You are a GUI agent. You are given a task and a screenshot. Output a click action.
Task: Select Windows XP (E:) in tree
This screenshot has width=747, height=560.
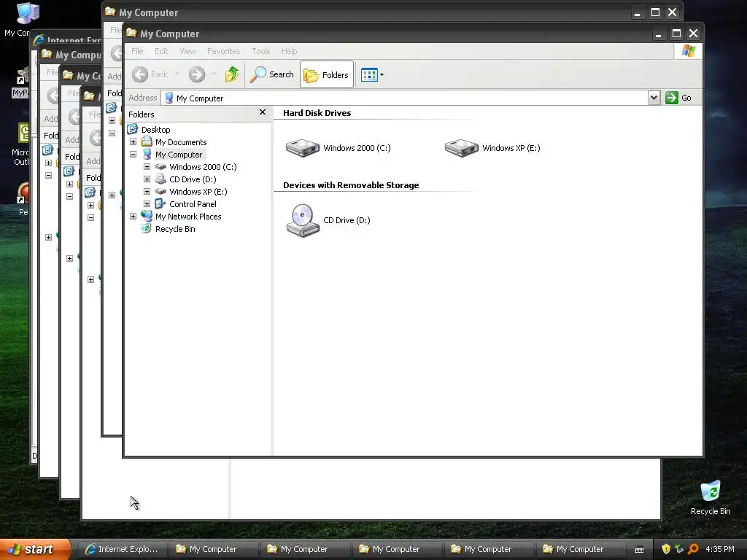[198, 192]
